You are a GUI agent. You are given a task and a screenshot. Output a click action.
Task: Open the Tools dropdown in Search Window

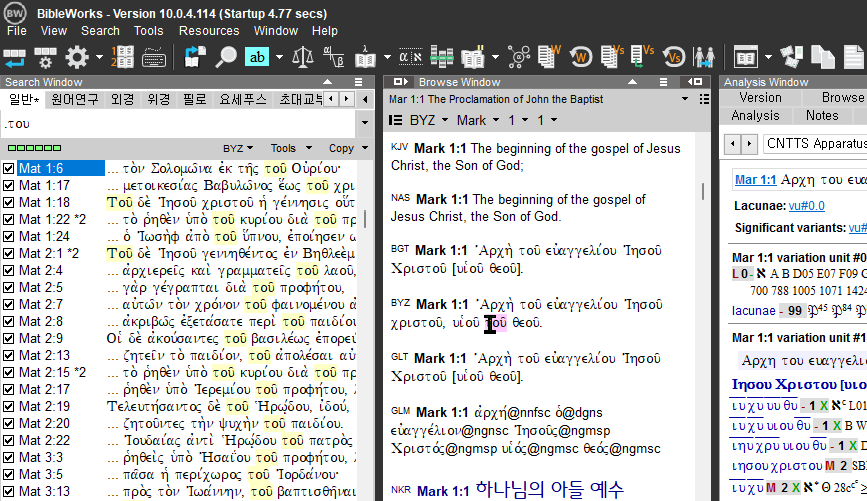(x=291, y=148)
